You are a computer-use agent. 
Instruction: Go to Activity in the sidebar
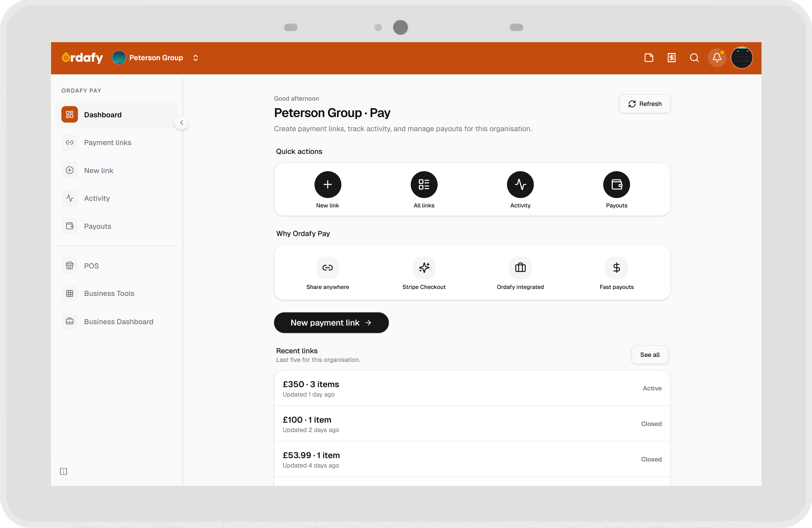117,198
